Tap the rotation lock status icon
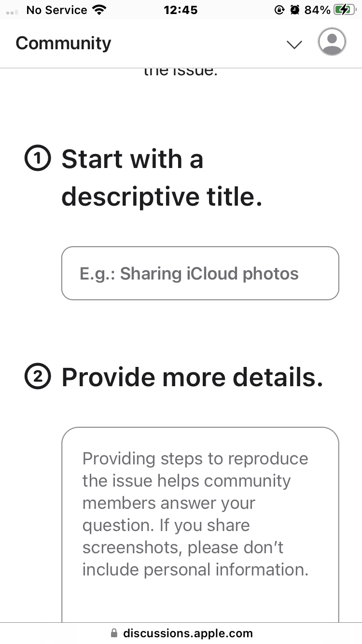Viewport: 362px width, 644px height. point(279,10)
